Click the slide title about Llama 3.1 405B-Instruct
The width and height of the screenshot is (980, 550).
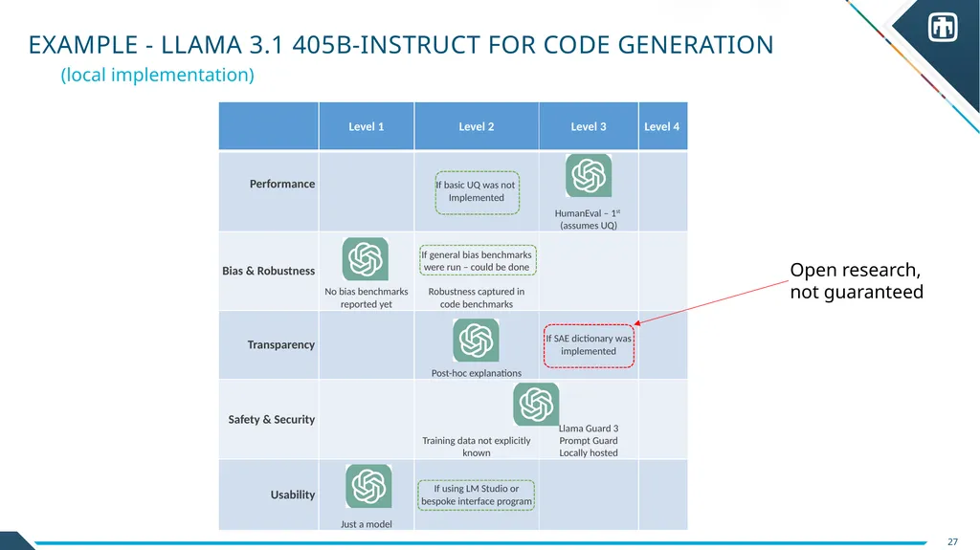click(401, 45)
